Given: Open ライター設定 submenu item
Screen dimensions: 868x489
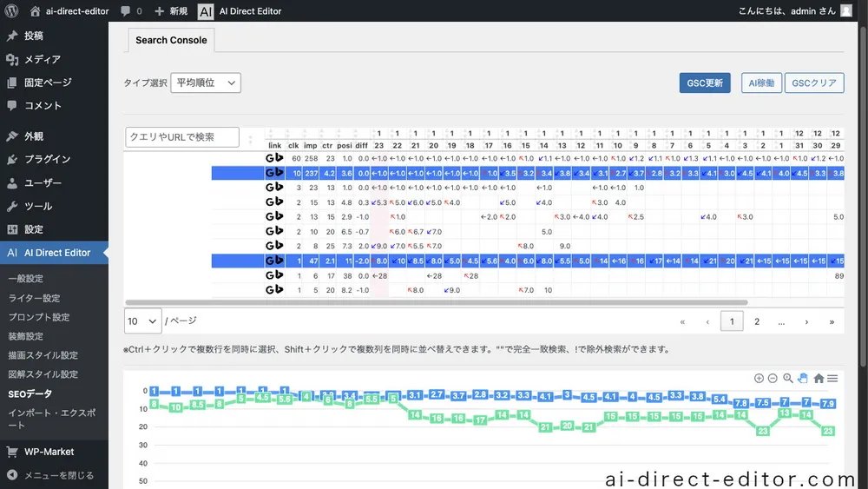Looking at the screenshot, I should point(34,298).
